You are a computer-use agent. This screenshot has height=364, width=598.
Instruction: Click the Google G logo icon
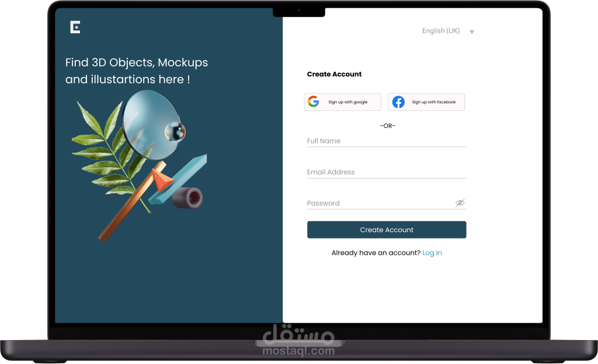tap(314, 101)
